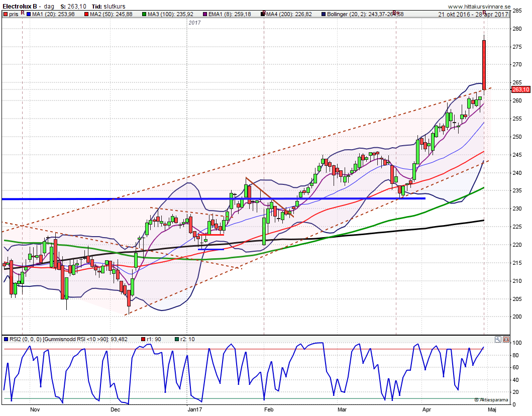Click the 'S: 263,10' closing value
The height and width of the screenshot is (416, 532).
[x=73, y=7]
